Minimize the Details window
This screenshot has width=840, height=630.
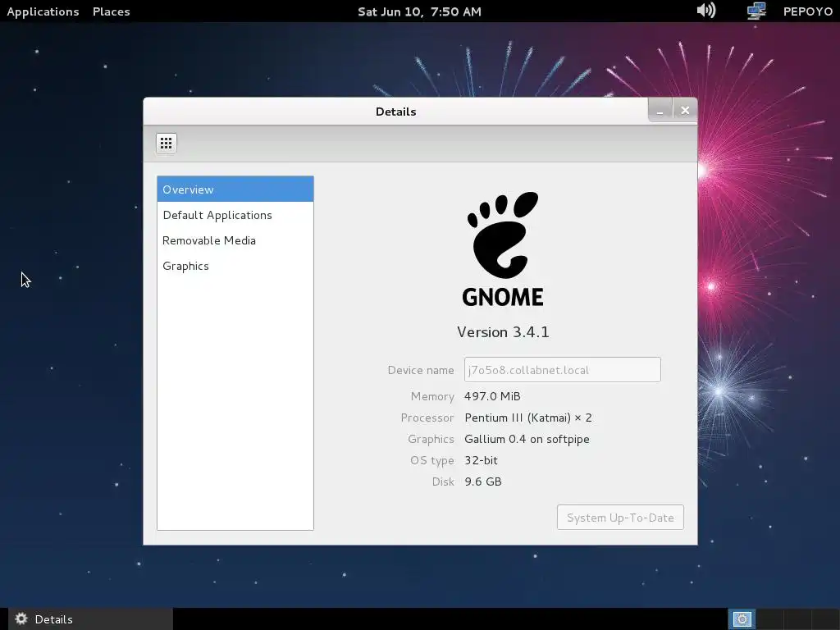click(660, 111)
